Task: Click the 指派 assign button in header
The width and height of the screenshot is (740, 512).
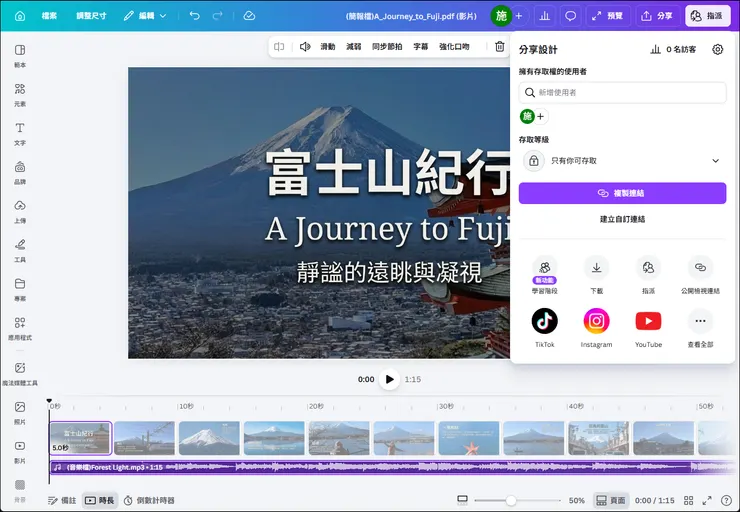Action: point(707,16)
